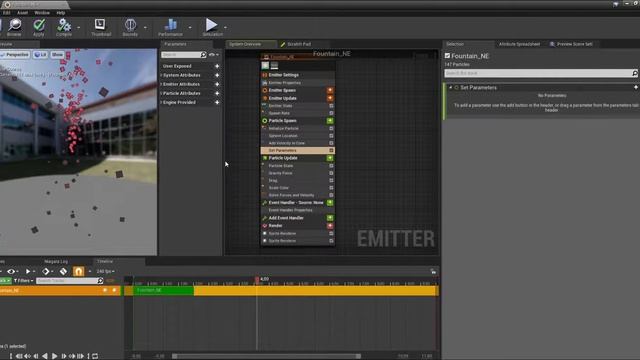Open the Window menu
This screenshot has width=640, height=360.
tap(42, 13)
